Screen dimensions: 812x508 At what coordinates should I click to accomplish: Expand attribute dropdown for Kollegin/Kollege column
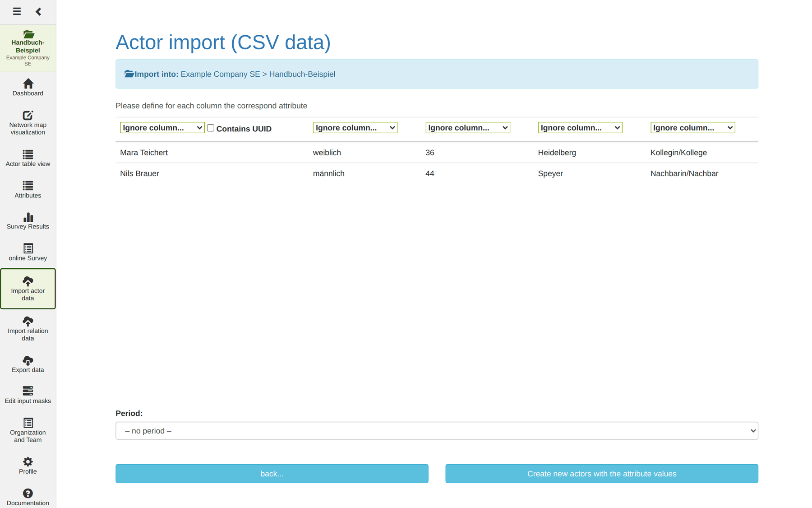pos(693,128)
